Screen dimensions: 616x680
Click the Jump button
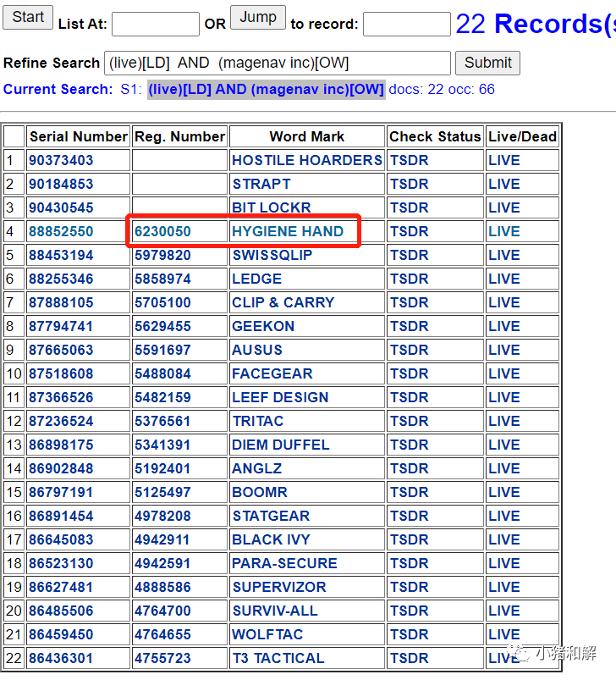[258, 17]
